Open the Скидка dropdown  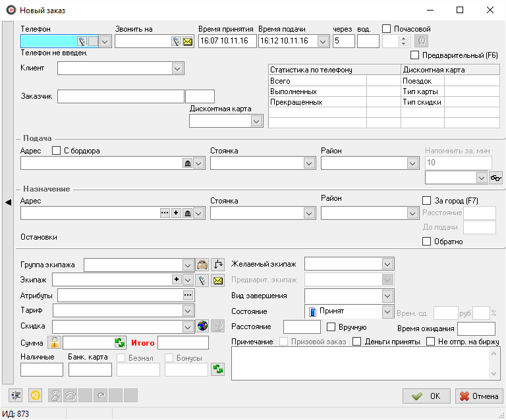click(x=188, y=327)
